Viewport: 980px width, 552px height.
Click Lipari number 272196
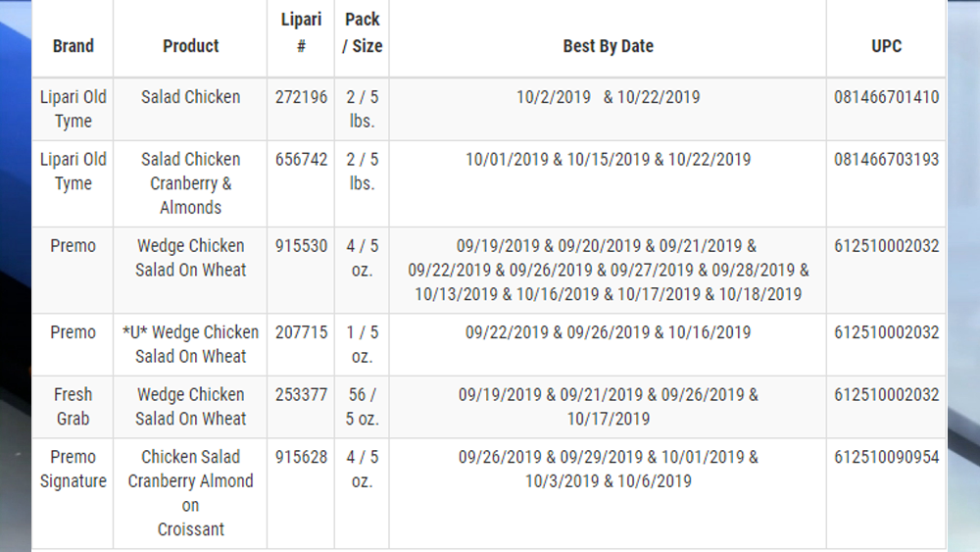(301, 97)
